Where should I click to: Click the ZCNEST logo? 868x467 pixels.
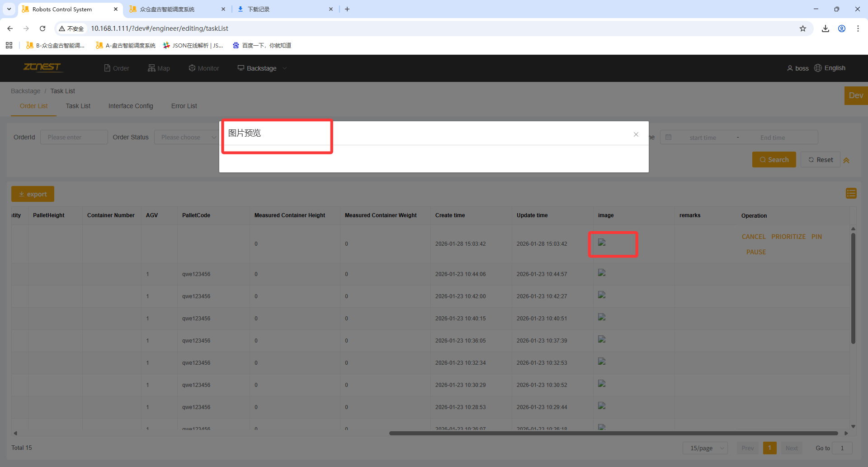click(x=42, y=67)
